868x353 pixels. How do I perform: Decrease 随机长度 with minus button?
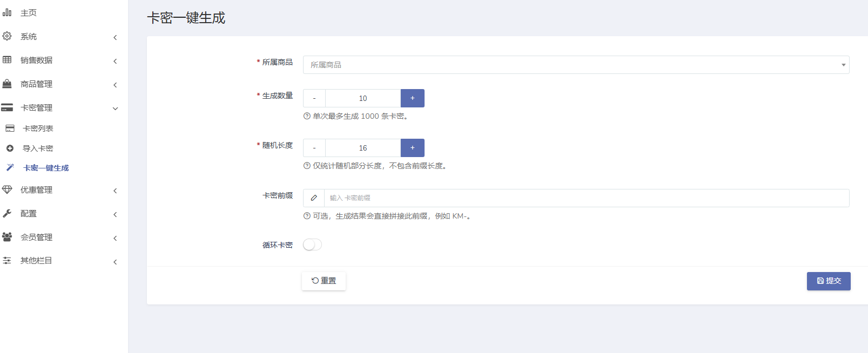[314, 148]
